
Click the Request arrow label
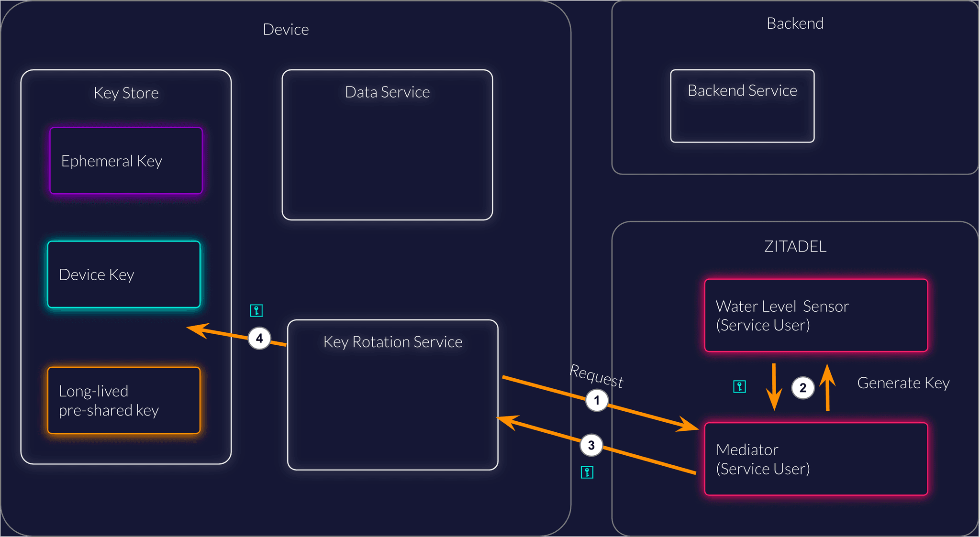tap(597, 376)
